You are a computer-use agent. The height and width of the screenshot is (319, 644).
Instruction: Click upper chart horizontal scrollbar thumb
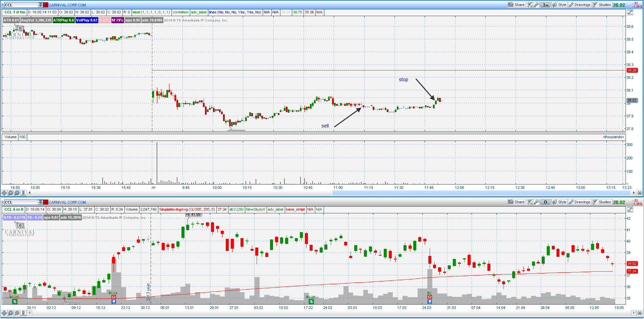click(482, 193)
